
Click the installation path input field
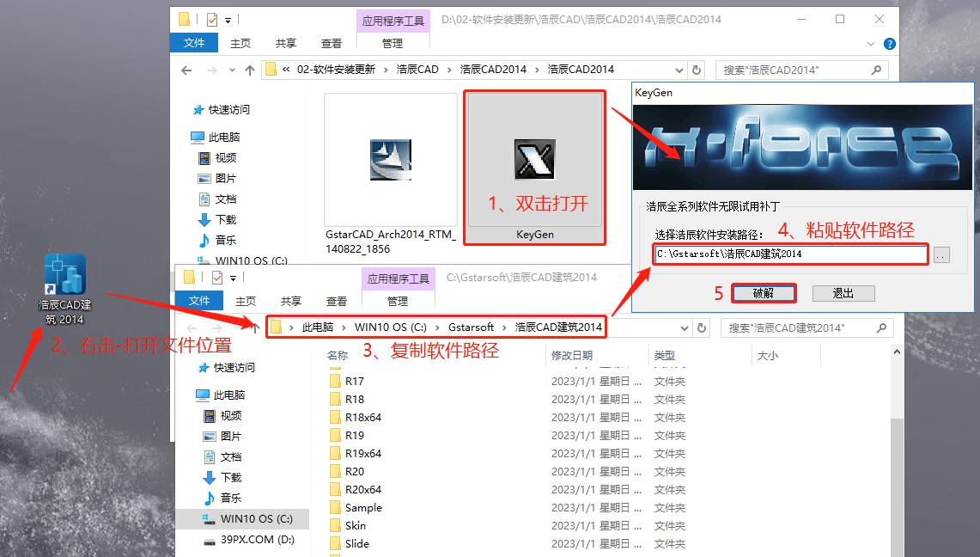(x=788, y=254)
